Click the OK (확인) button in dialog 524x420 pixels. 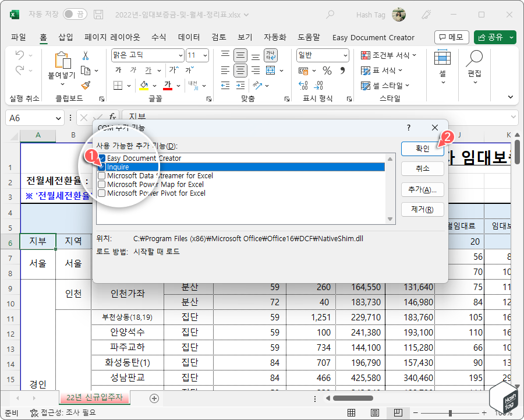click(423, 149)
